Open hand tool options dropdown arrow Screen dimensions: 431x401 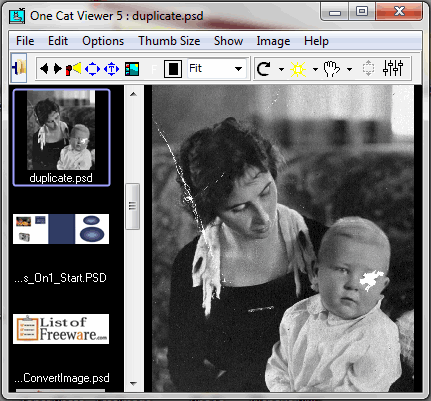click(x=349, y=69)
